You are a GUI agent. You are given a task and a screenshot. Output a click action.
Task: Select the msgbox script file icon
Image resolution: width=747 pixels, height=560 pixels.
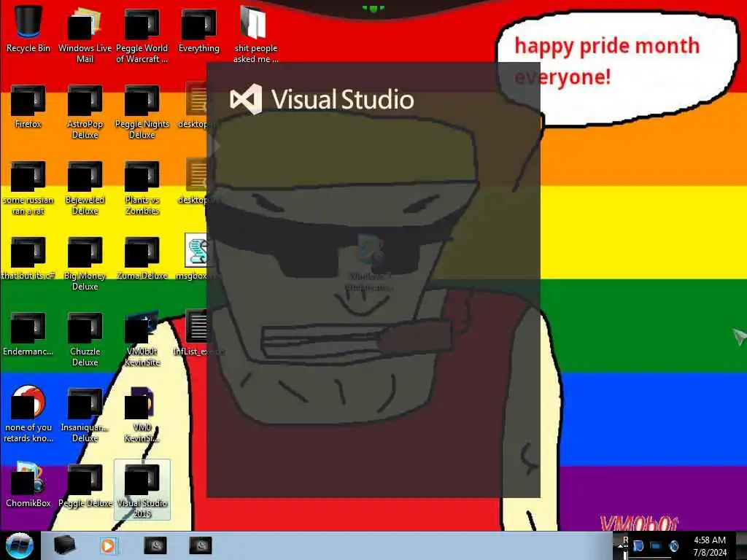[x=196, y=257]
